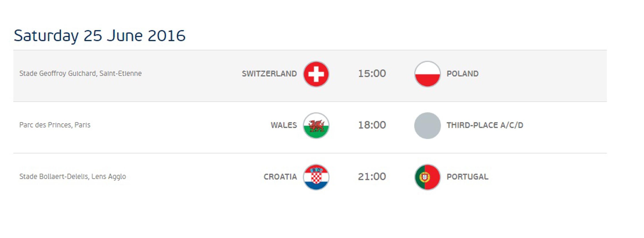Click Parc des Princes, Paris venue
The image size is (644, 238).
point(55,125)
